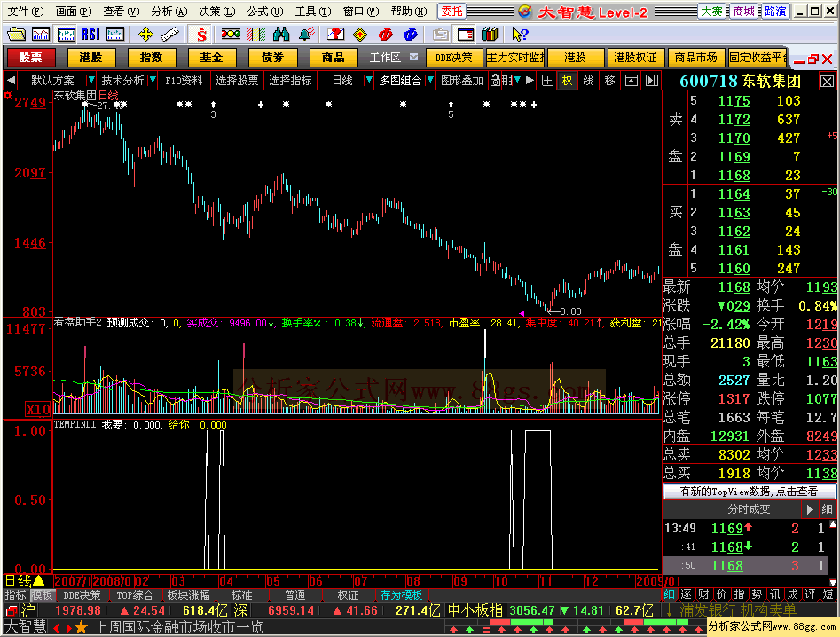Toggle the 模板 template button

[x=42, y=595]
